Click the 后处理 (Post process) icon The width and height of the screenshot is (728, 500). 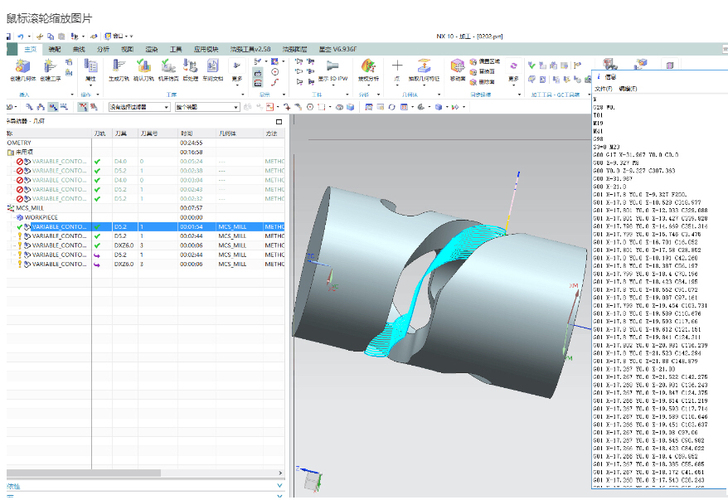(x=190, y=67)
